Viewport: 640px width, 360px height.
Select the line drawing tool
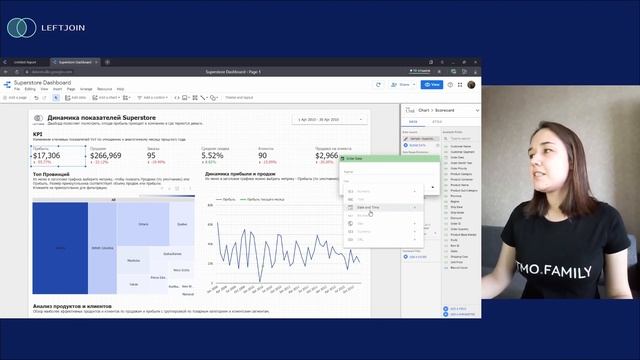coord(203,98)
